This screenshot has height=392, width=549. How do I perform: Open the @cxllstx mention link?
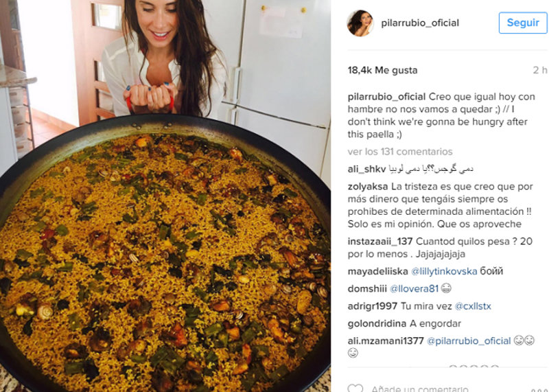coord(473,306)
